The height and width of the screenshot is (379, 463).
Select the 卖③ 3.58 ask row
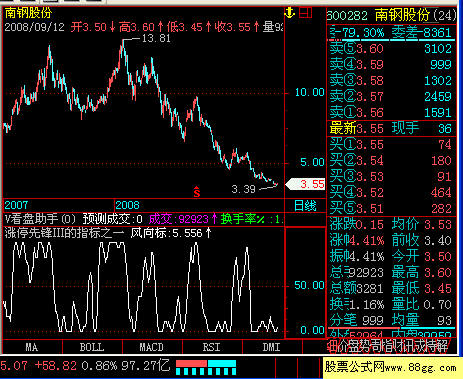point(391,81)
